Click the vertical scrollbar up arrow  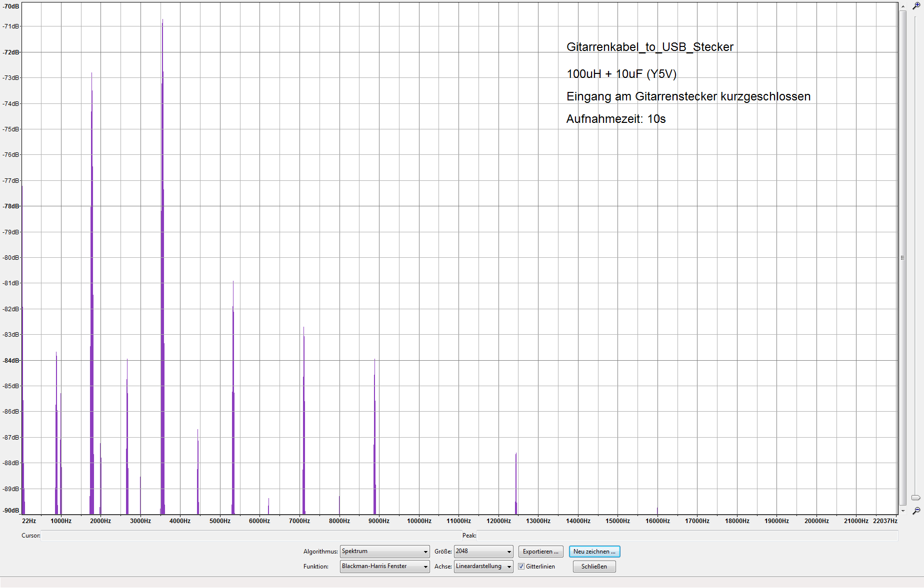(903, 6)
